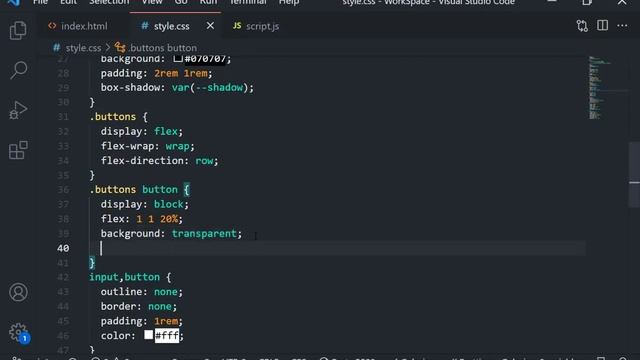Screen dimensions: 640x360
Task: Open the Selection menu
Action: coord(109,2)
